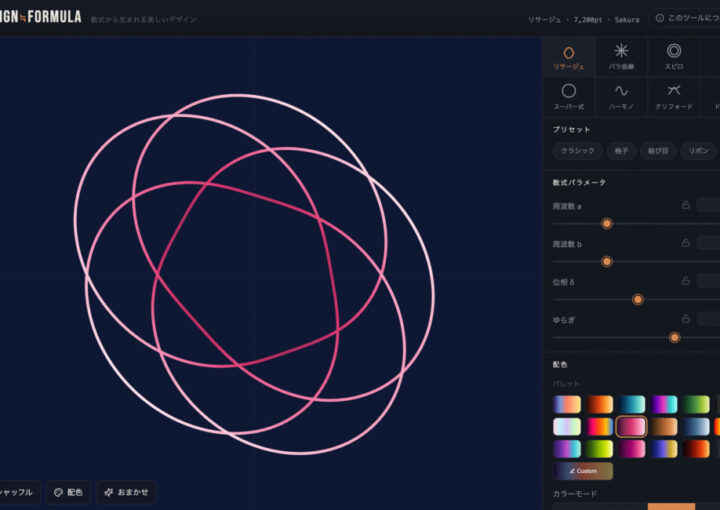Toggle the lock for 位相 δ
Image resolution: width=720 pixels, height=510 pixels.
point(686,280)
